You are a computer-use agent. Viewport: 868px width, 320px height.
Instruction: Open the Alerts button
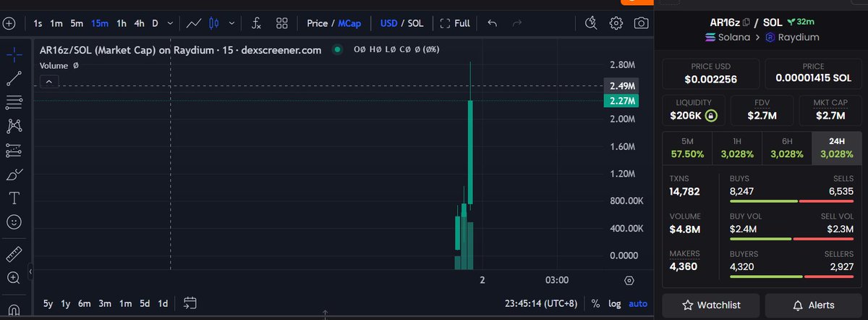pyautogui.click(x=814, y=305)
